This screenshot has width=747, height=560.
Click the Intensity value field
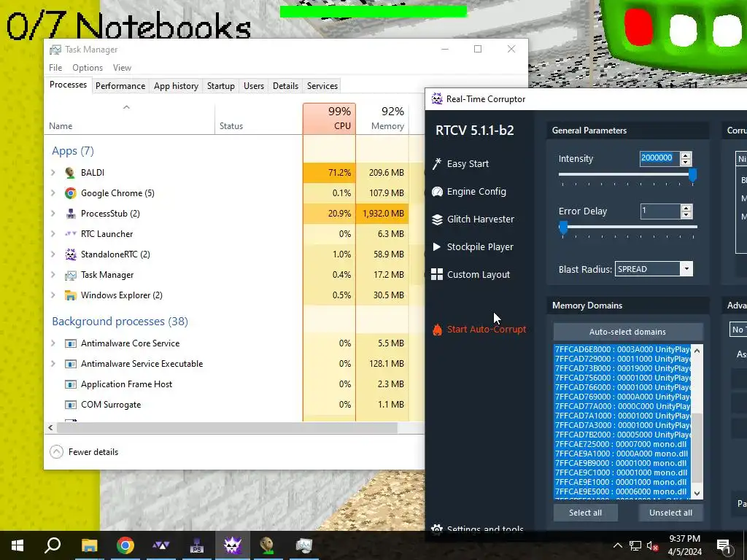coord(659,158)
